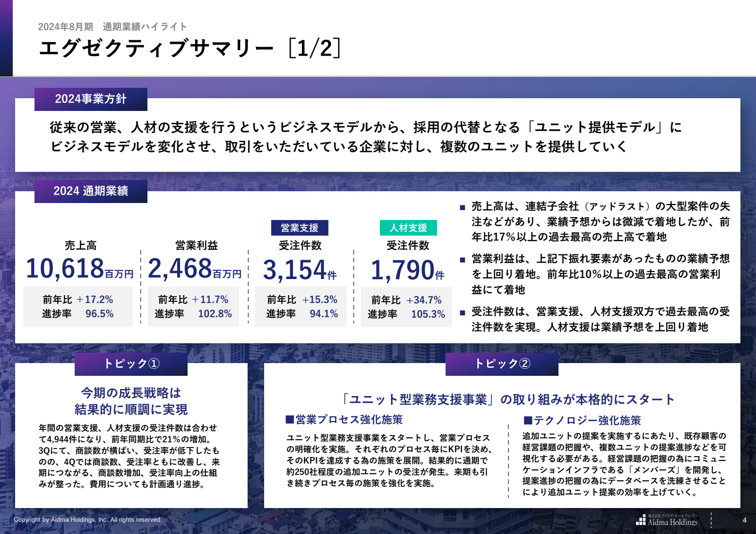Click the ■テクノロジー強化施策 subheading

(582, 421)
